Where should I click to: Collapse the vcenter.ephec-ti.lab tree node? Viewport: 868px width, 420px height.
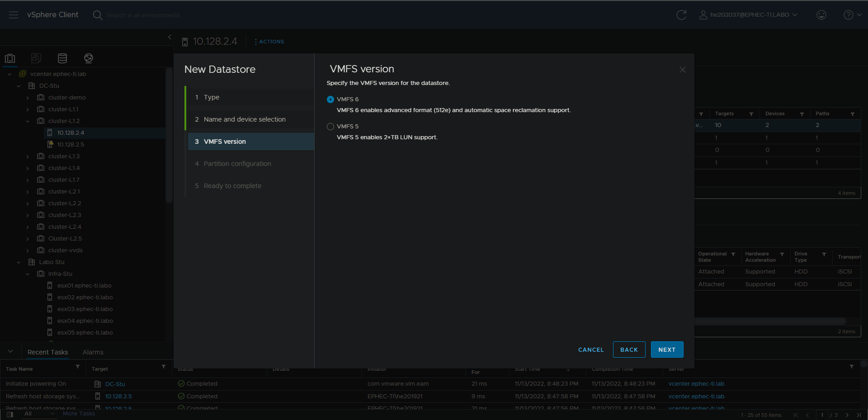9,74
